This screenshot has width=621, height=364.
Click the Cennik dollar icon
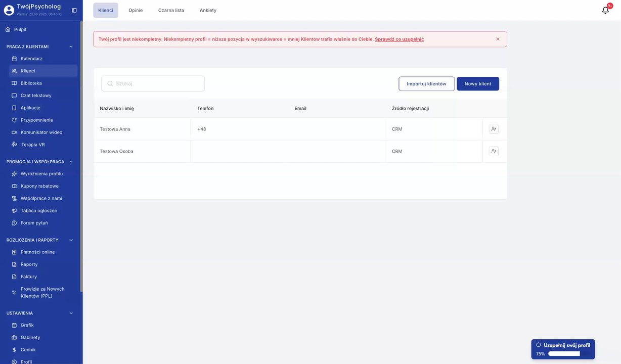[14, 350]
